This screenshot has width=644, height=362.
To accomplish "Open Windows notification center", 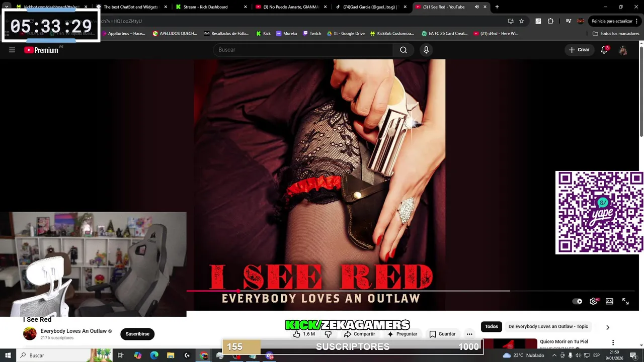I will (633, 355).
